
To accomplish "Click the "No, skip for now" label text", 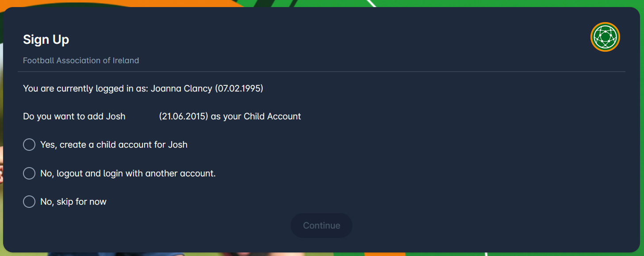I will [73, 202].
